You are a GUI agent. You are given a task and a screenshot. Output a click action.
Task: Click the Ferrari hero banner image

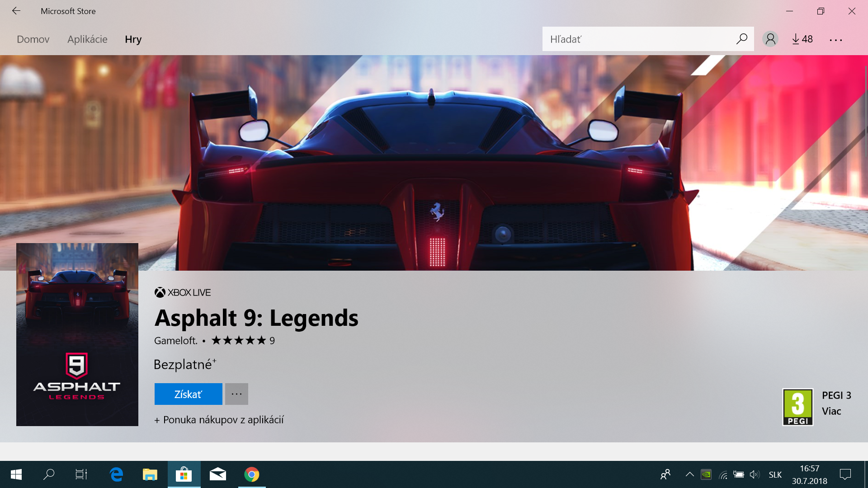pyautogui.click(x=434, y=163)
